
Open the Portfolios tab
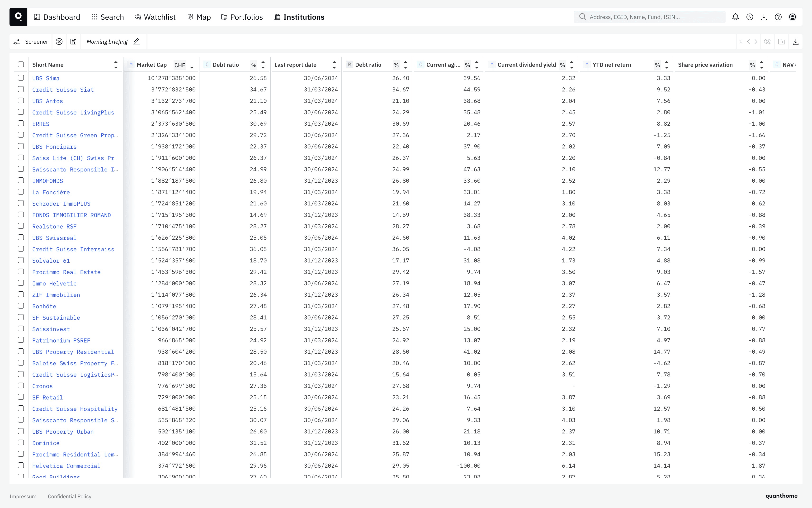click(x=242, y=17)
